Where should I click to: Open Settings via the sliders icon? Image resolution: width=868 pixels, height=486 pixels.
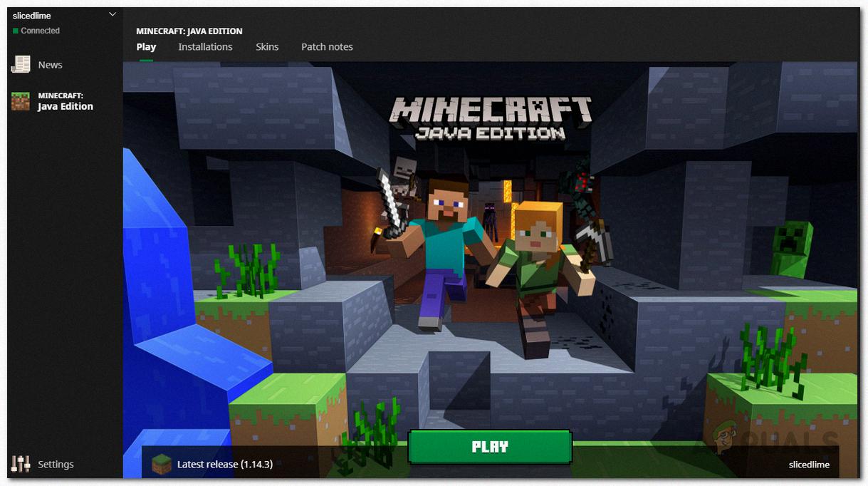(x=21, y=464)
